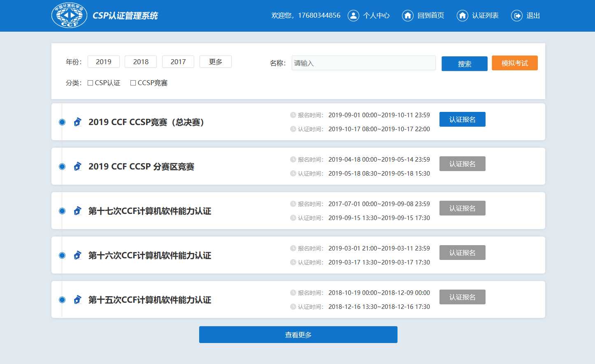Click the 认证列表 house icon
This screenshot has height=364, width=595.
(463, 16)
